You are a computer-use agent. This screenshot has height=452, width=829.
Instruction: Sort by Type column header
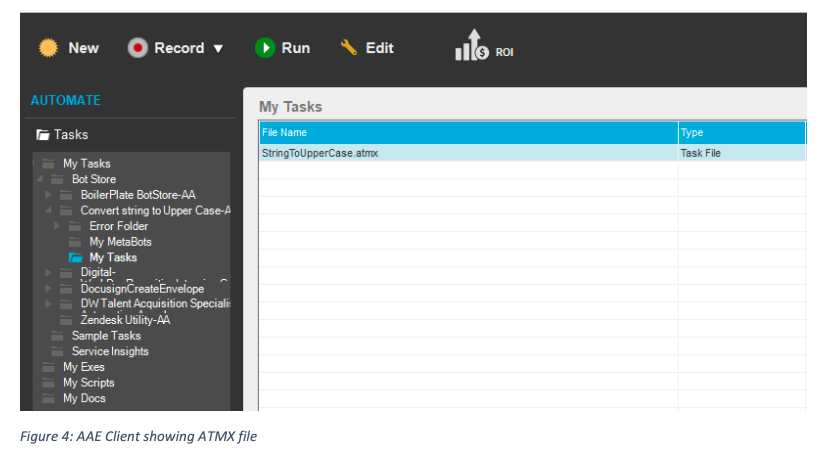tap(742, 133)
